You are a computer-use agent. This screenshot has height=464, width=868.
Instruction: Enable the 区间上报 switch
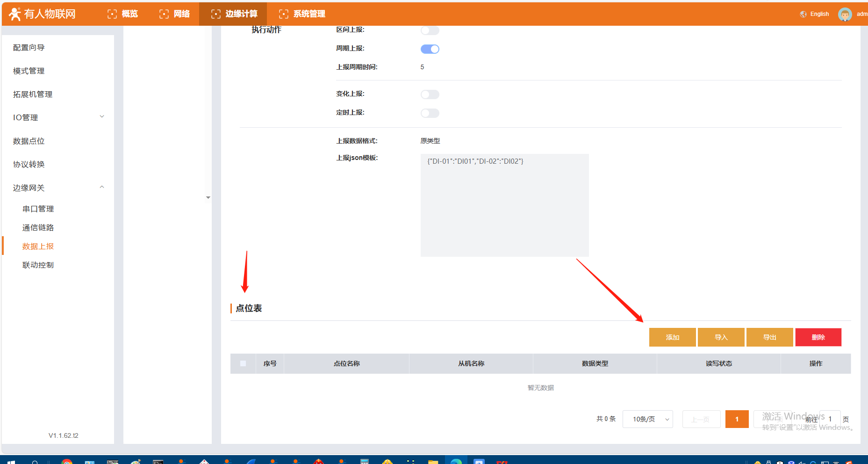point(430,30)
